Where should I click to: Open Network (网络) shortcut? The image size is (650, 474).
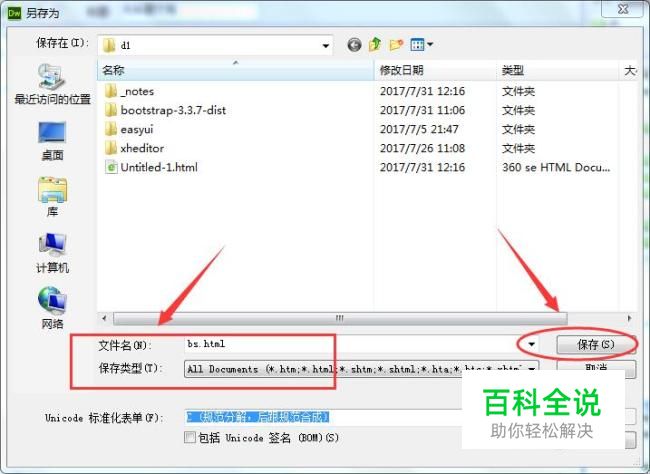pyautogui.click(x=52, y=308)
